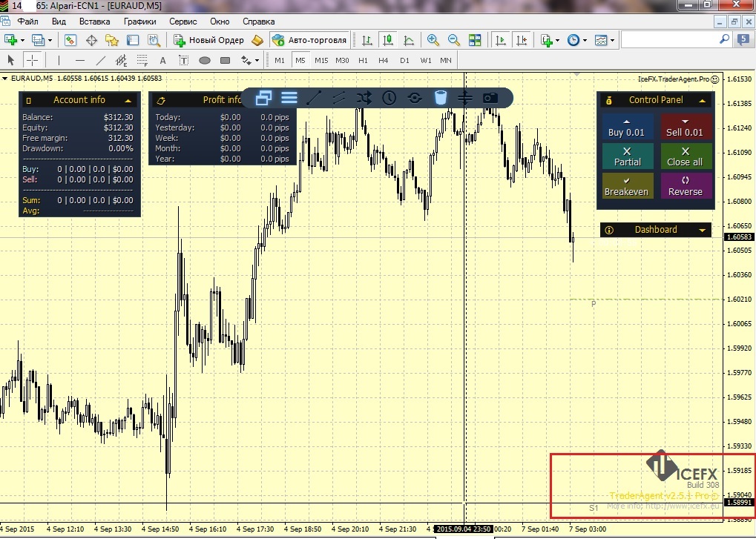The height and width of the screenshot is (539, 756).
Task: Open the Вставка menu
Action: pos(94,22)
